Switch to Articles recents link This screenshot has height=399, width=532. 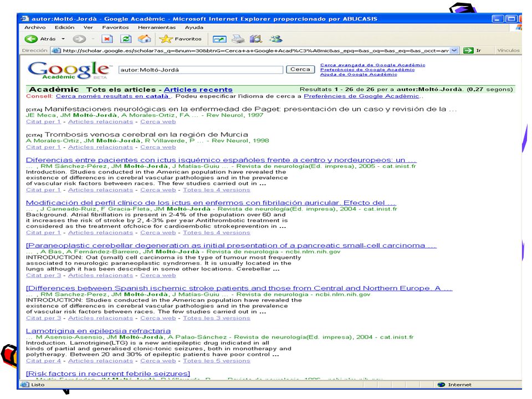point(198,90)
